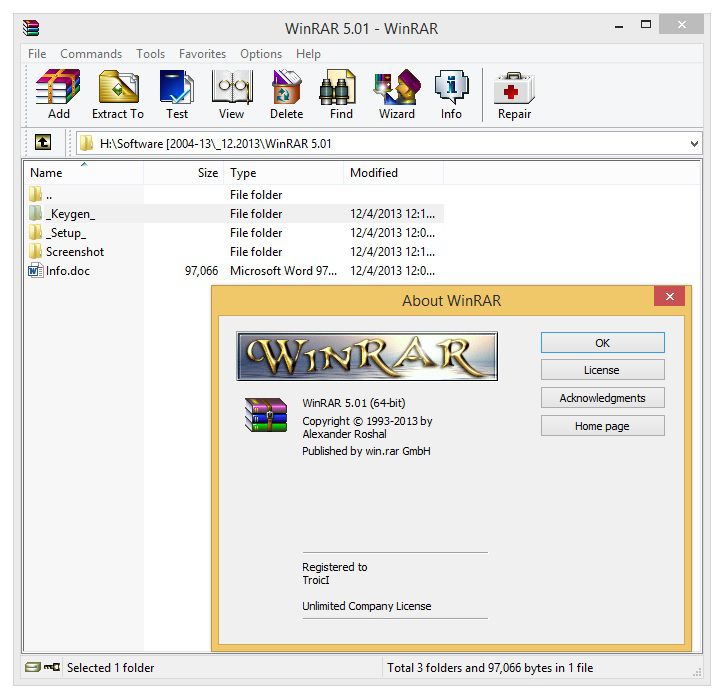Open the File menu
722x697 pixels.
click(x=37, y=54)
